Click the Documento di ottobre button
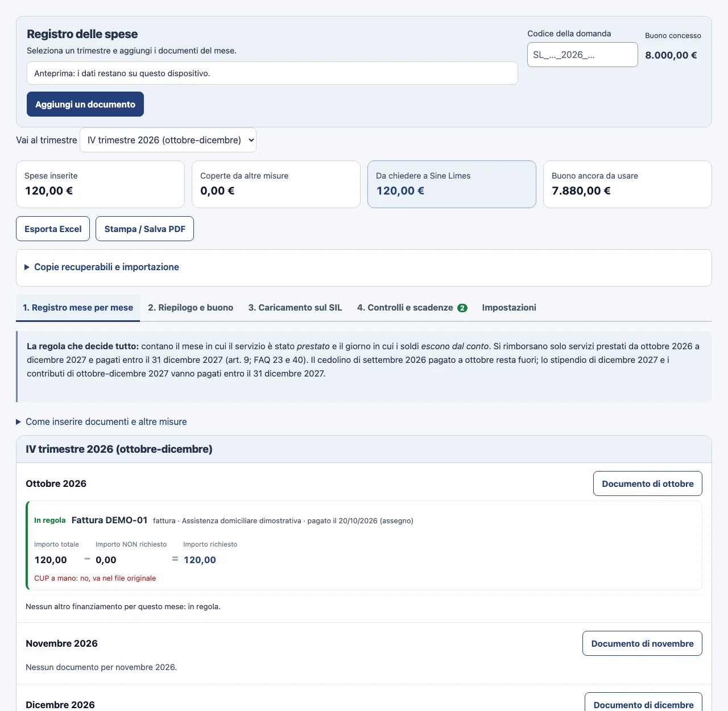The height and width of the screenshot is (711, 728). (x=648, y=483)
